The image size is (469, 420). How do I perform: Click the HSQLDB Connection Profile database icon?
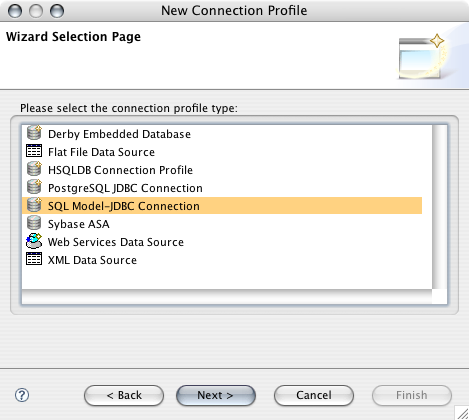click(x=34, y=169)
